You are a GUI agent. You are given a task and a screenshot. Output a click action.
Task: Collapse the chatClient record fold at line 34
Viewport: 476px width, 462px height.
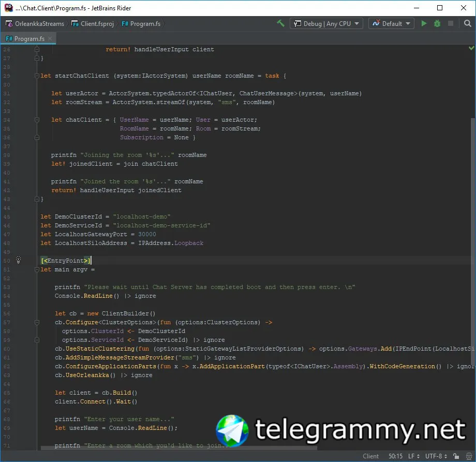point(37,120)
